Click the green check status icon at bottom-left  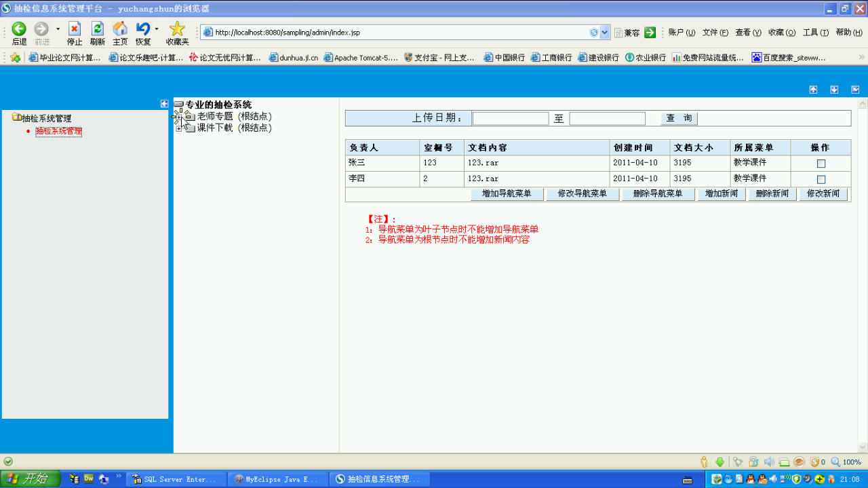8,462
